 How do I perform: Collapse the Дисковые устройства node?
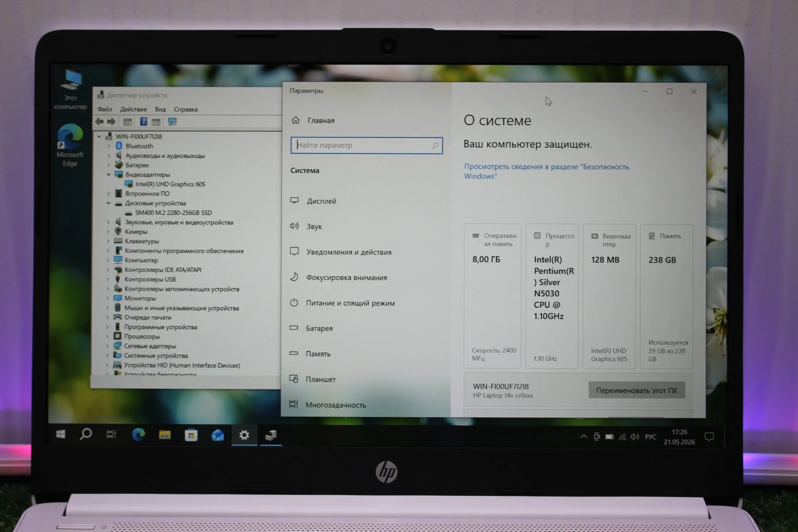[108, 203]
